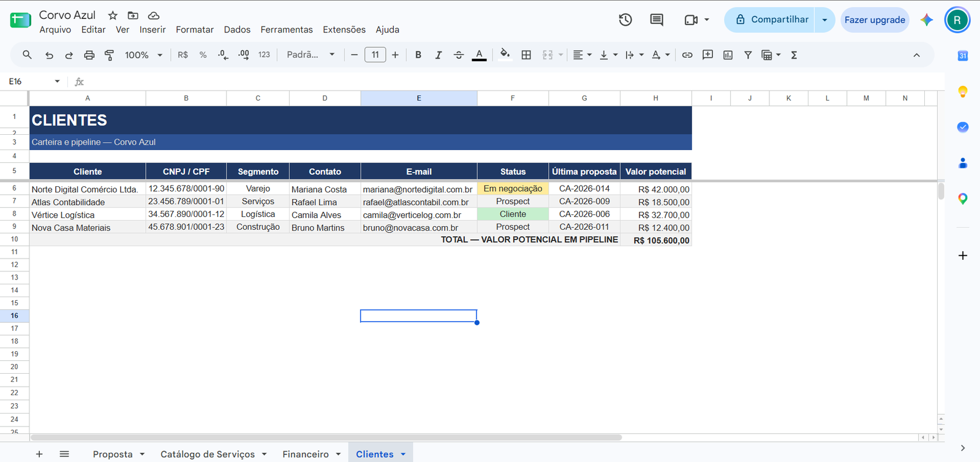980x462 pixels.
Task: Open the fill color picker
Action: pos(505,55)
